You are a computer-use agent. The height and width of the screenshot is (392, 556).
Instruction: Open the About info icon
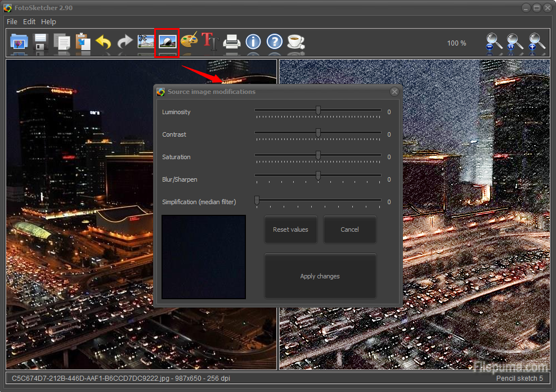click(x=253, y=42)
